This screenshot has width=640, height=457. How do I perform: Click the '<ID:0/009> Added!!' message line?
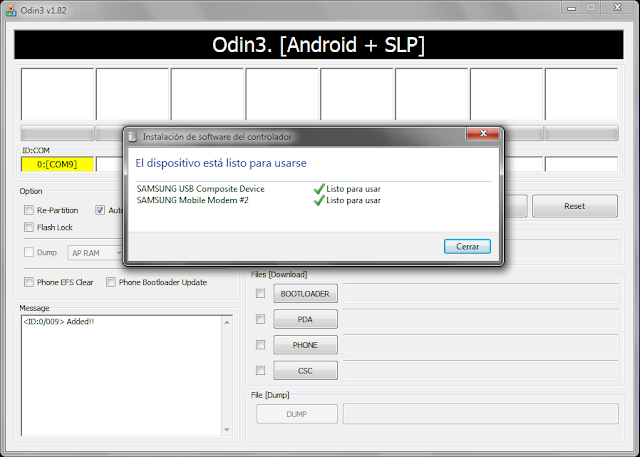(x=59, y=322)
